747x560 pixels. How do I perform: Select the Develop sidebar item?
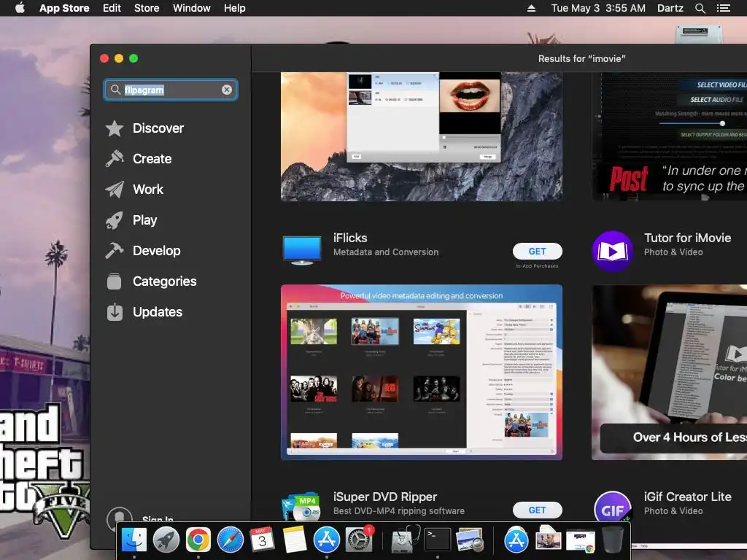point(143,251)
